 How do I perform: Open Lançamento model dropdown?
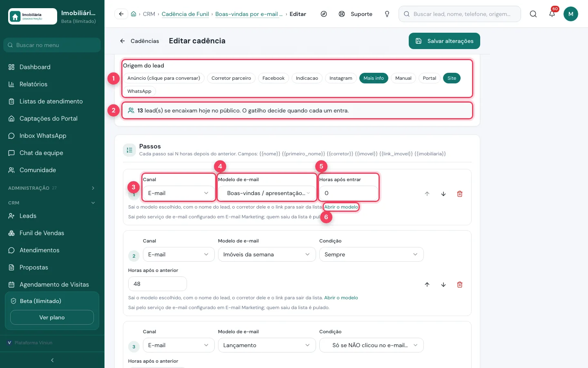pyautogui.click(x=267, y=345)
